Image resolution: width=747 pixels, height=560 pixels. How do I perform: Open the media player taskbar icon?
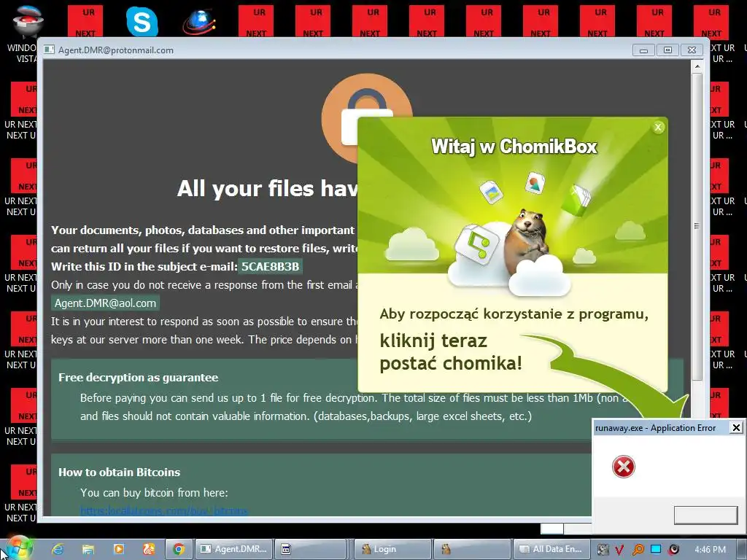click(119, 549)
